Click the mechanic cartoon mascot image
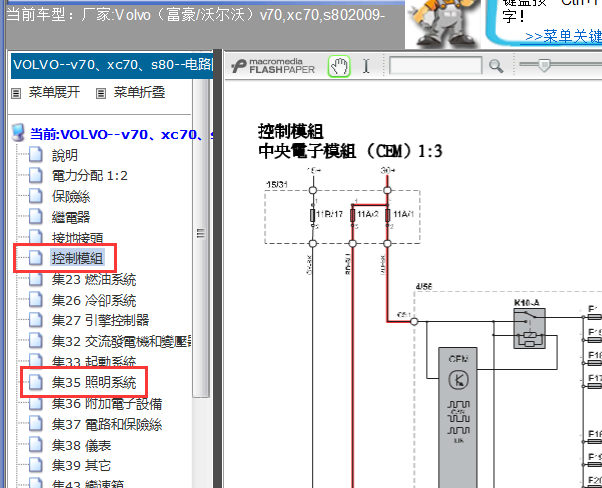Viewport: 602px width, 488px height. point(445,23)
